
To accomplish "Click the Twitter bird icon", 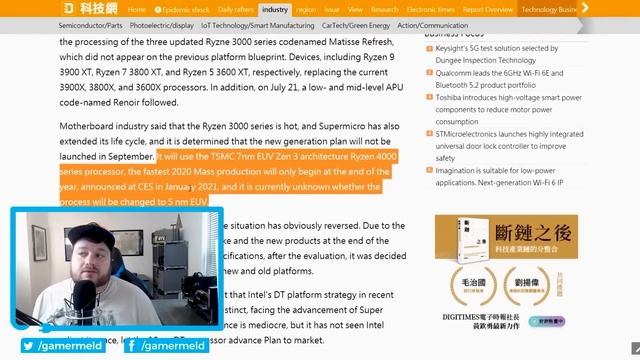I will (x=28, y=346).
